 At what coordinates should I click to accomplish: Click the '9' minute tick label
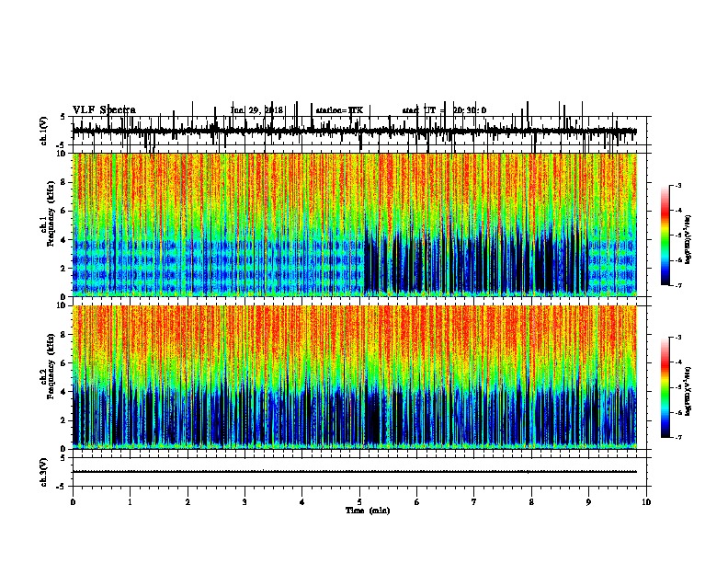click(588, 502)
